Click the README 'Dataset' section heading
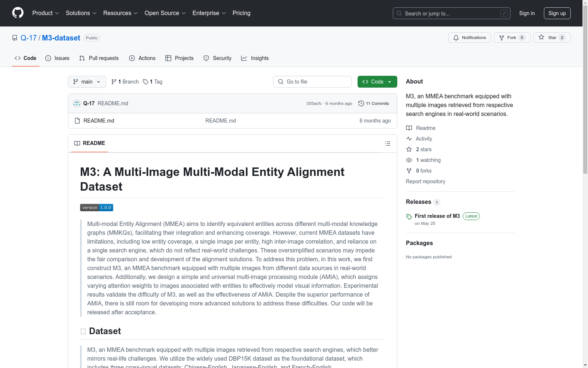 [105, 331]
